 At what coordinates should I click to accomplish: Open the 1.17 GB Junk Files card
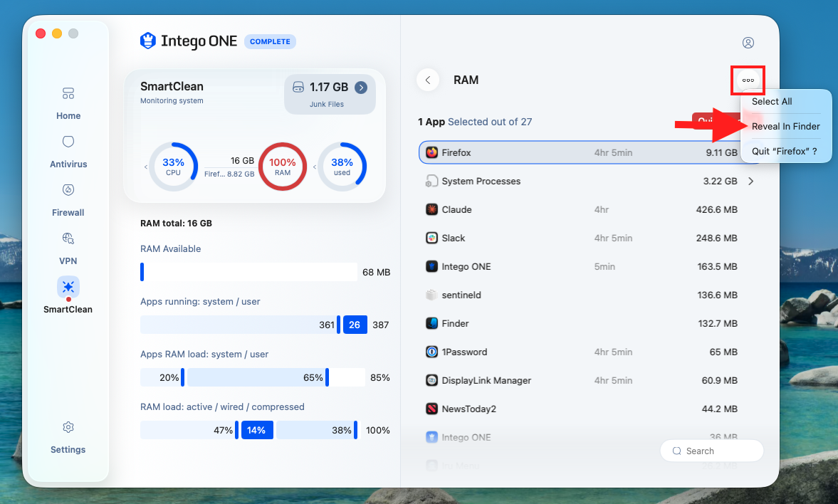click(x=330, y=94)
